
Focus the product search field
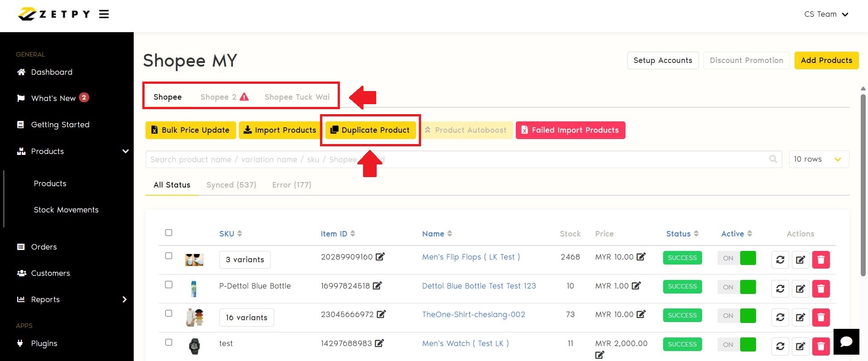click(463, 159)
